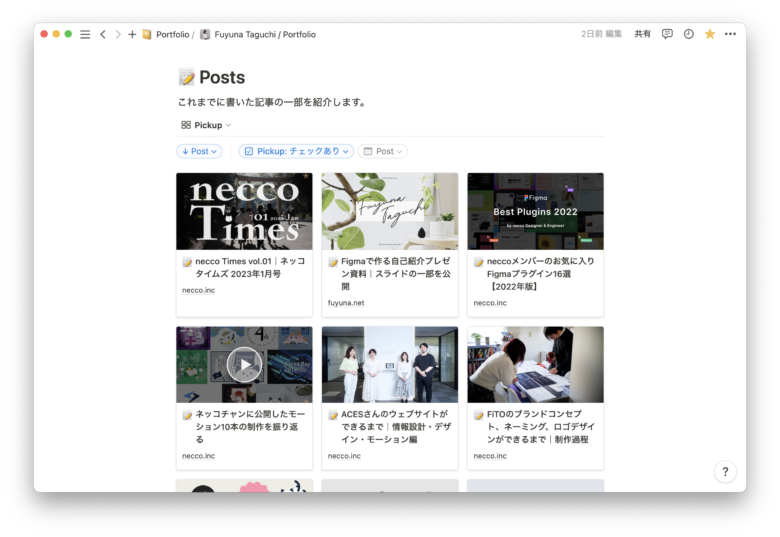Open the Best Plugins 2022 cover thumbnail
This screenshot has height=537, width=780.
click(535, 211)
